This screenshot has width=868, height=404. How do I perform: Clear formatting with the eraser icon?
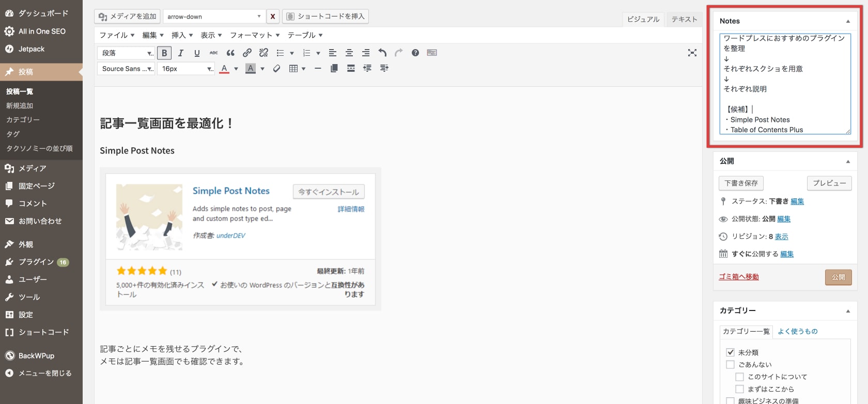276,68
